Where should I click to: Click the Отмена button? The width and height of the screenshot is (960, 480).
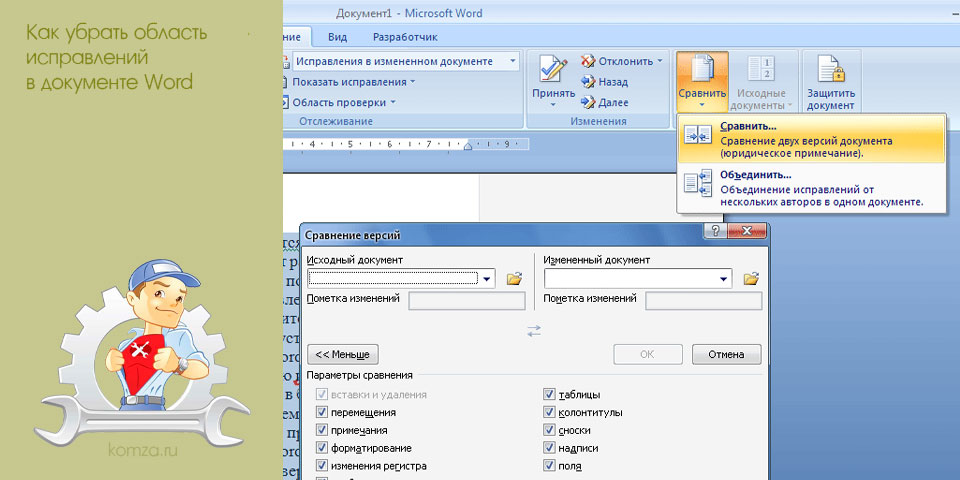pos(726,354)
